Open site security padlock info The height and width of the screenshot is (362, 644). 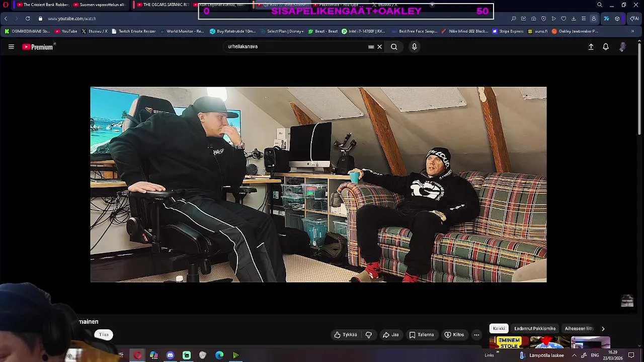point(40,19)
